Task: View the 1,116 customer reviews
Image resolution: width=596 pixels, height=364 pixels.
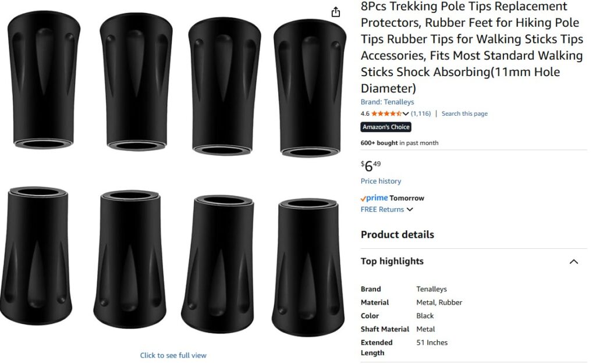Action: click(421, 113)
